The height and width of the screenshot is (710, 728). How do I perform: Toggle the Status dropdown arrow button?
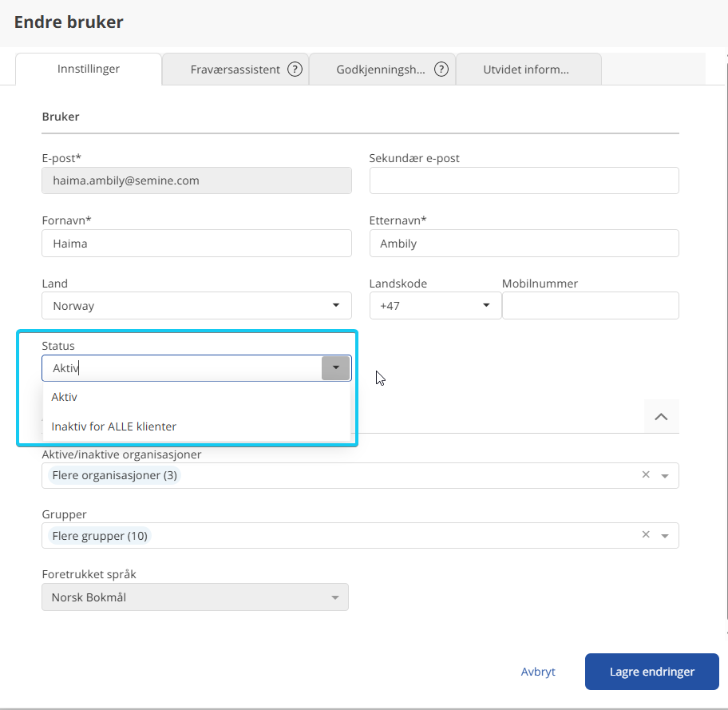(x=336, y=367)
